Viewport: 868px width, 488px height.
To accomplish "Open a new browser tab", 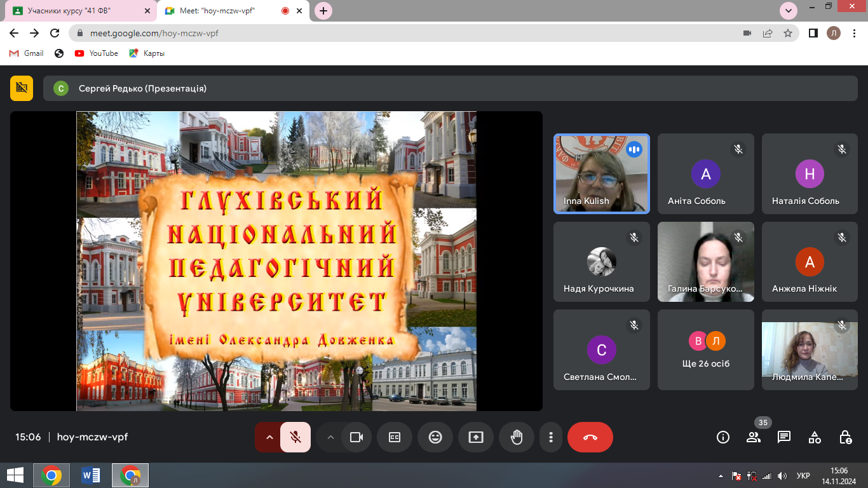I will tap(323, 11).
